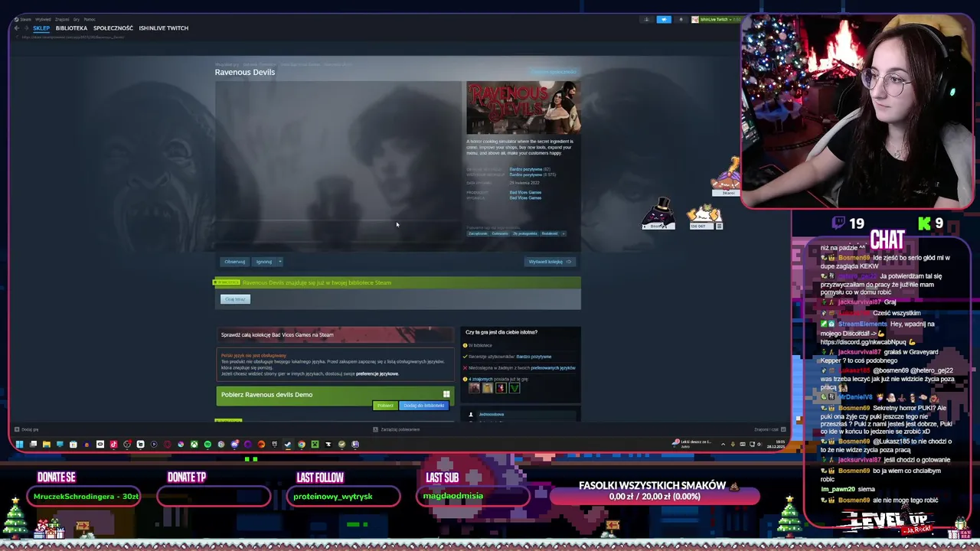This screenshot has width=980, height=551.
Task: Open the Jednoosobowa category link
Action: click(492, 414)
